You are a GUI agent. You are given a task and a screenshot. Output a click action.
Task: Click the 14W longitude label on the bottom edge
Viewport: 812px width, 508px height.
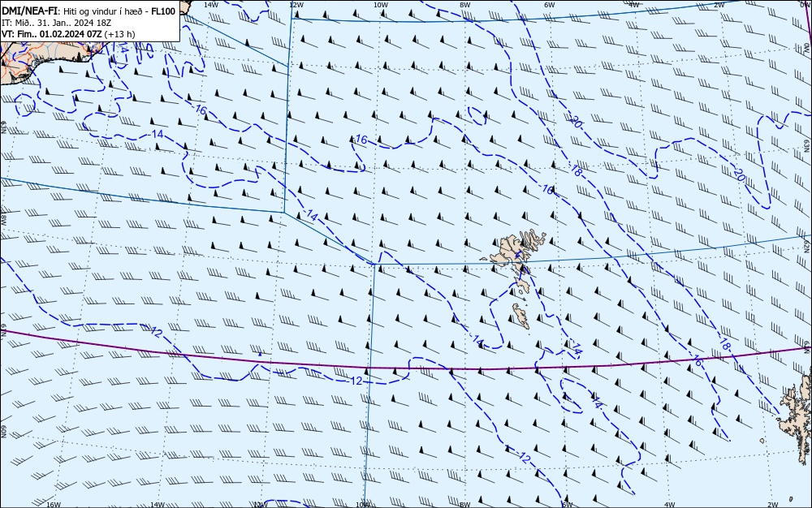pos(157,505)
